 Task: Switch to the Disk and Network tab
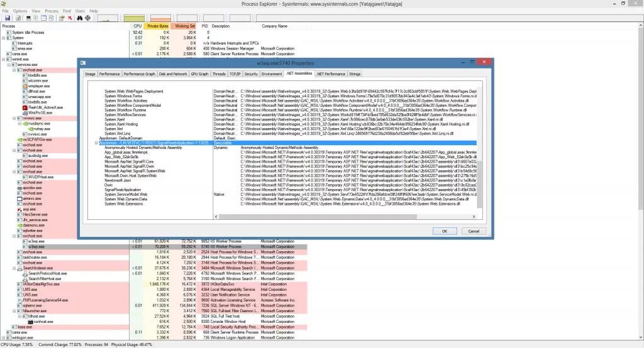coord(173,74)
